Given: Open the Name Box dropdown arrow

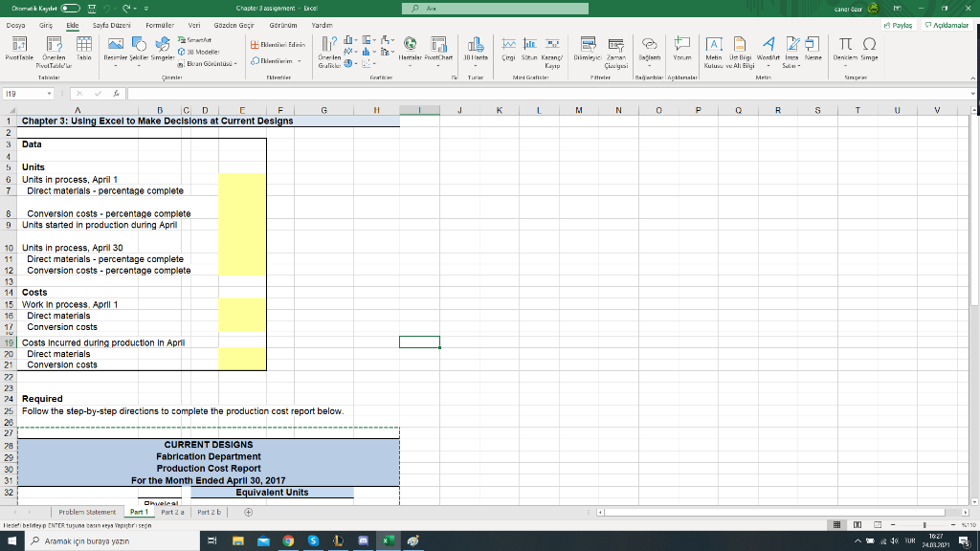Looking at the screenshot, I should pos(49,94).
